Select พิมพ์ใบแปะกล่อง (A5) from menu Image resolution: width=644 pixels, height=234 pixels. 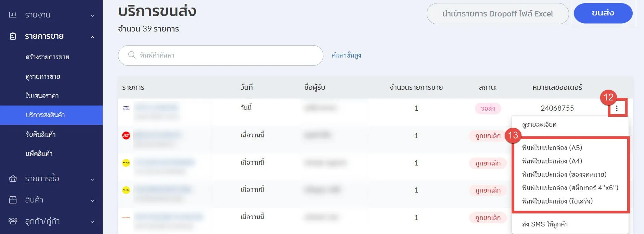click(552, 148)
